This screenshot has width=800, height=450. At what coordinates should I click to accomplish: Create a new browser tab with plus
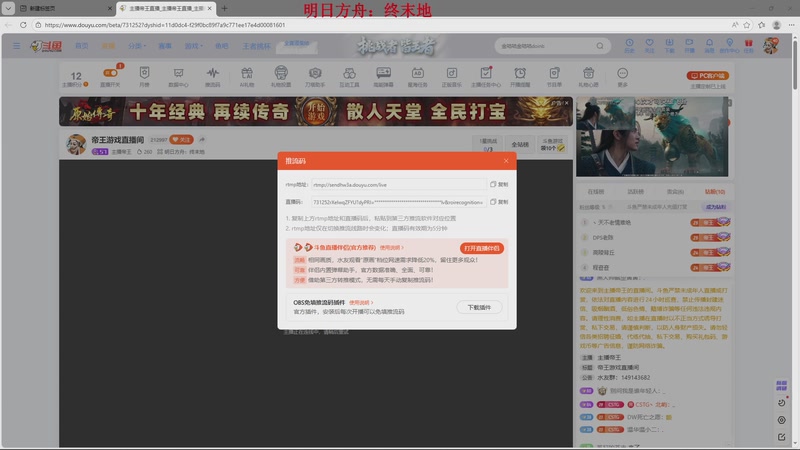pyautogui.click(x=224, y=8)
